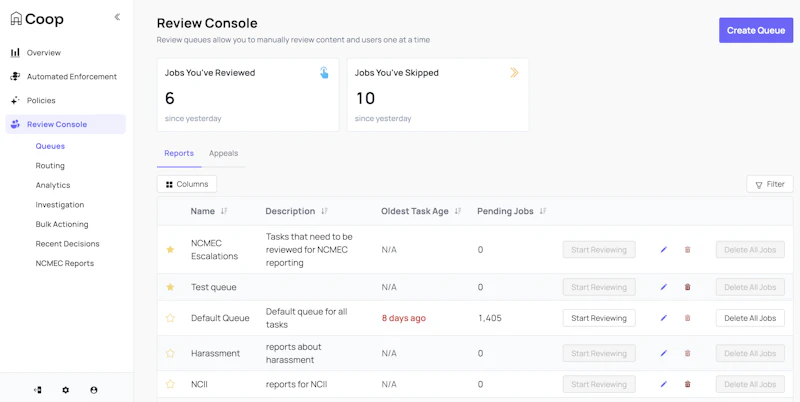Click the 'Default Queue' name cell
800x402 pixels.
[x=220, y=318]
